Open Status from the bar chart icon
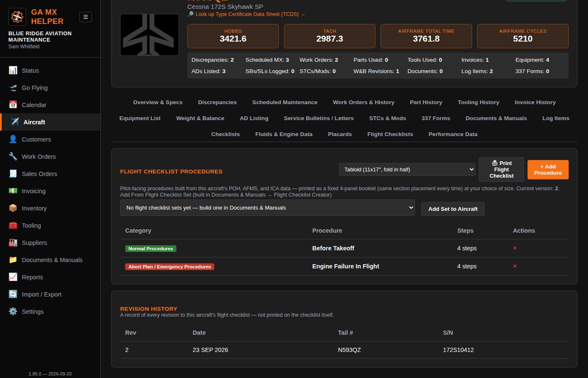 click(x=13, y=71)
